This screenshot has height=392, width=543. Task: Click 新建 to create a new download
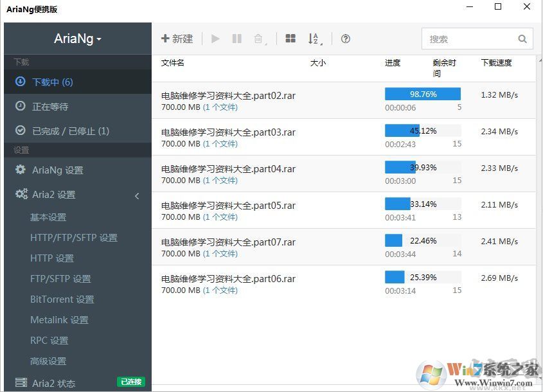pyautogui.click(x=176, y=39)
